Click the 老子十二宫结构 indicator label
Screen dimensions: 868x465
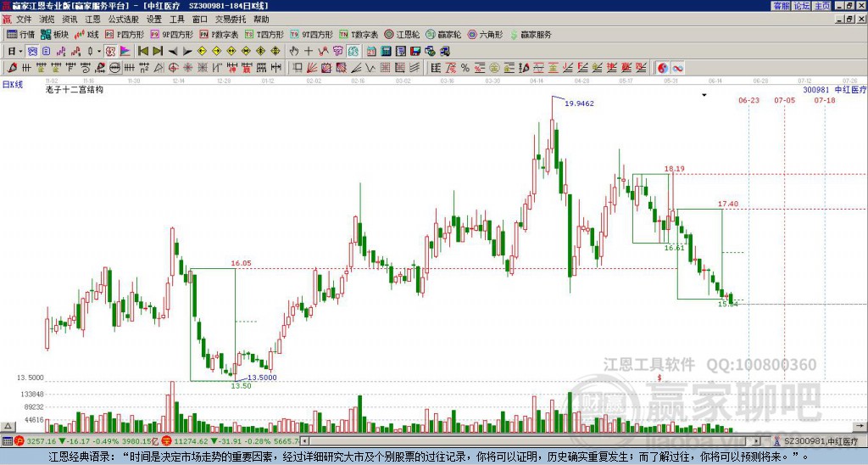tap(75, 90)
